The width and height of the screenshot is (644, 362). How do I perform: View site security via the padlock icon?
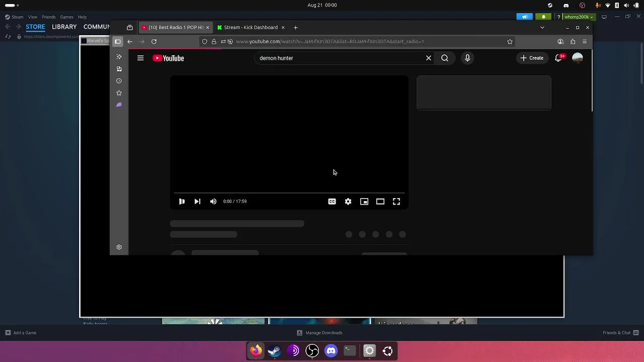click(x=214, y=42)
